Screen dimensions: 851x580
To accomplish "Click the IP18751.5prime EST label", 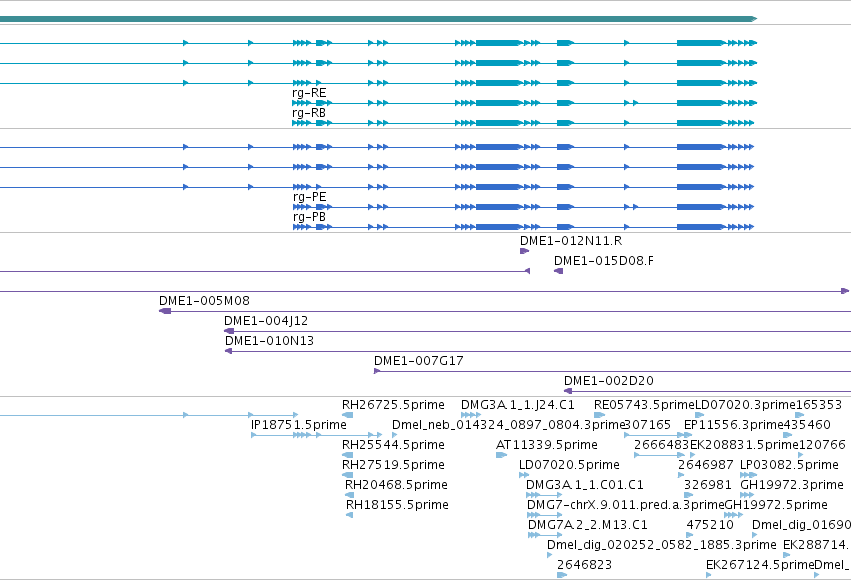I will click(x=299, y=425).
